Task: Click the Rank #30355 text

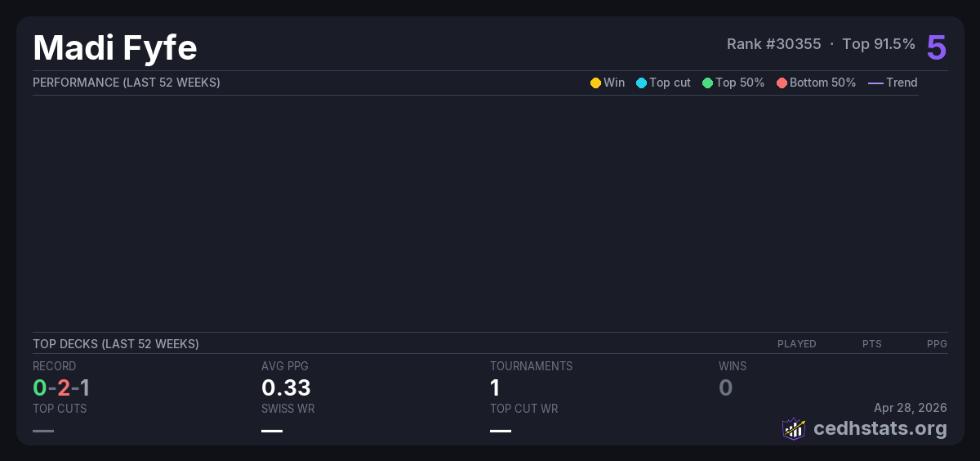Action: pyautogui.click(x=773, y=44)
